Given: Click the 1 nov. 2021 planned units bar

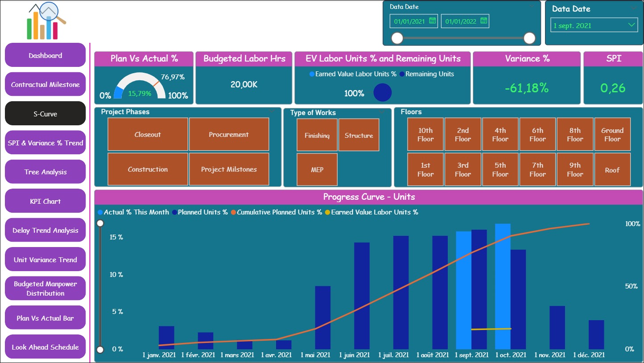Looking at the screenshot, I should [557, 327].
